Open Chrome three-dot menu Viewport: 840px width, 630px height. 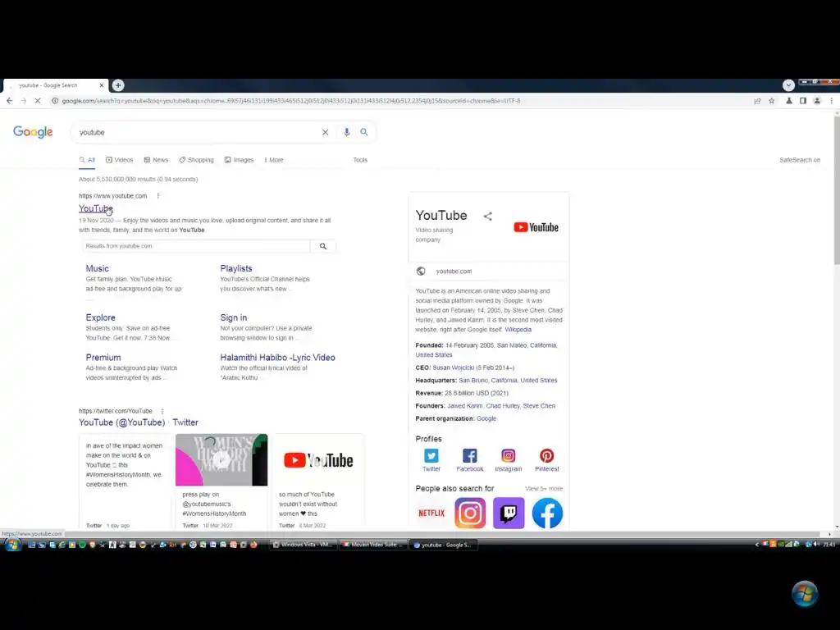pyautogui.click(x=832, y=101)
